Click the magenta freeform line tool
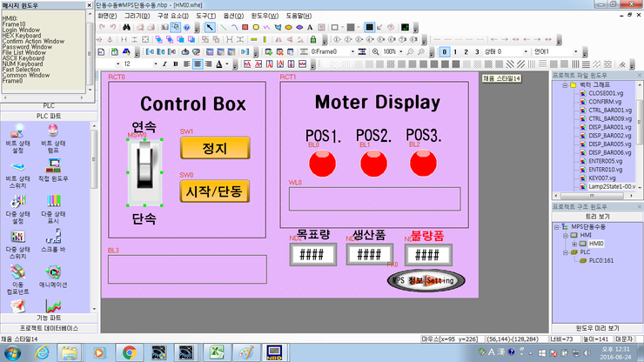644x362 pixels. [266, 28]
